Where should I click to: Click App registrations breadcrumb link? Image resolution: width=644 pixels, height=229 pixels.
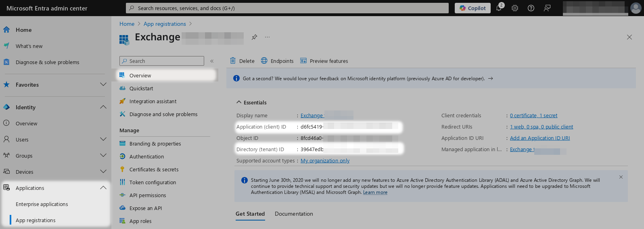(165, 24)
